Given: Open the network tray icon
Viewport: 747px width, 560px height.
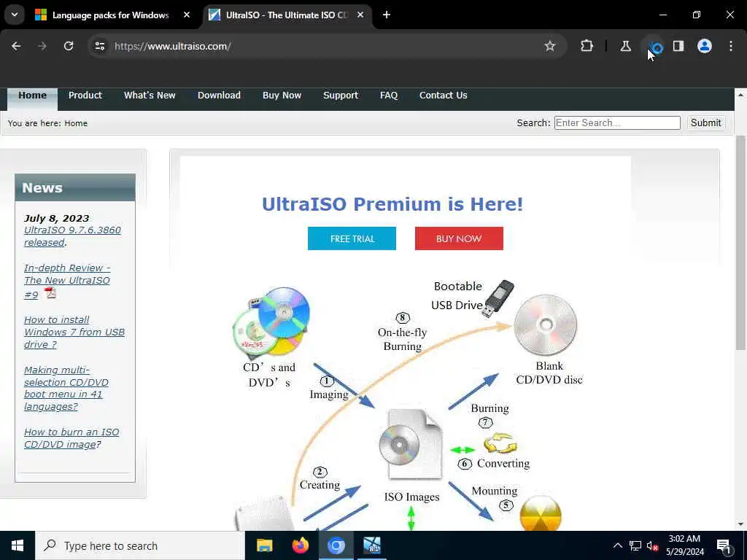Looking at the screenshot, I should click(x=635, y=545).
